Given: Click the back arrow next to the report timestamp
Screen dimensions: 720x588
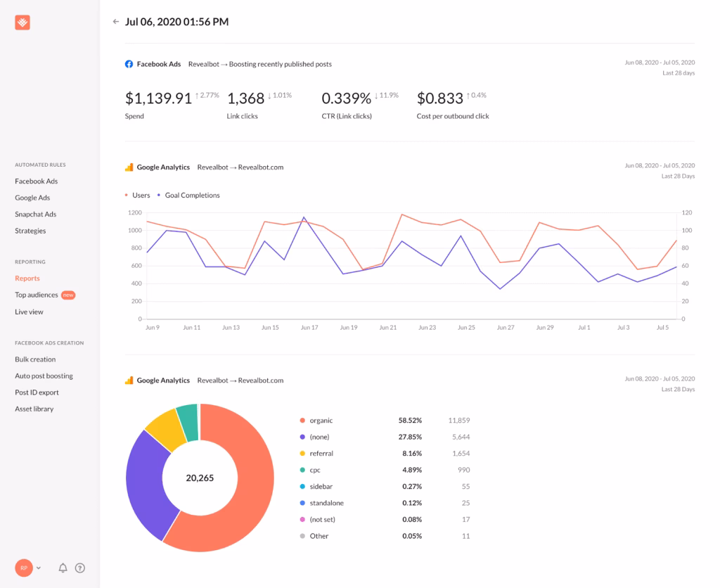Looking at the screenshot, I should pos(115,22).
